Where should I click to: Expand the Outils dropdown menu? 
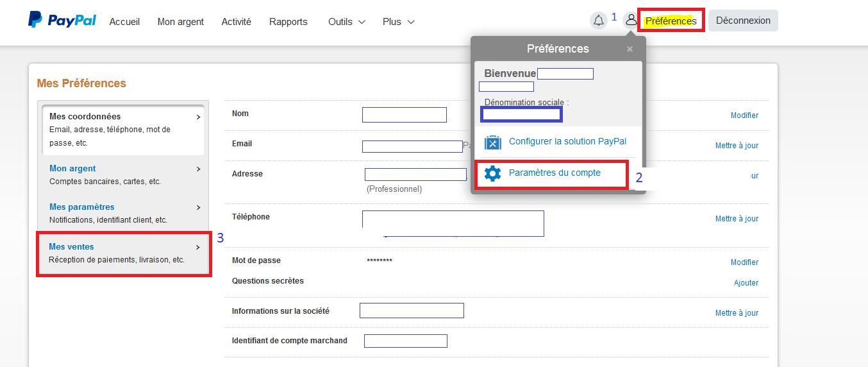(346, 22)
